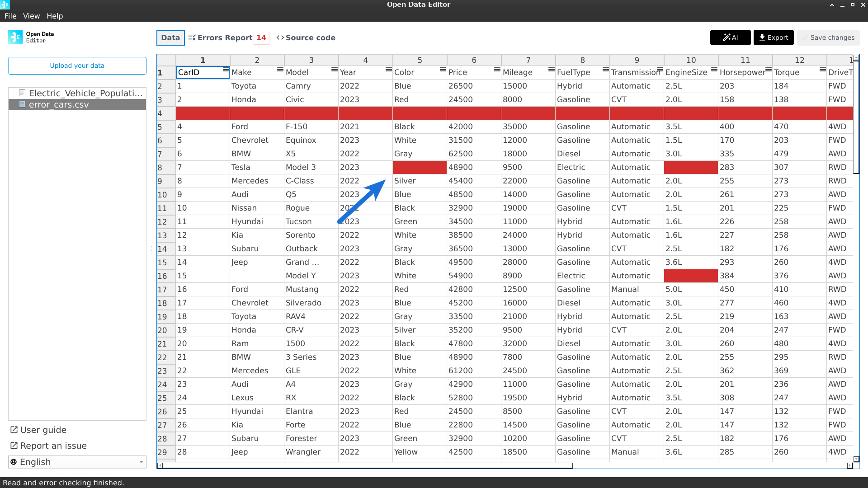Click Upload your data button

pos(77,66)
